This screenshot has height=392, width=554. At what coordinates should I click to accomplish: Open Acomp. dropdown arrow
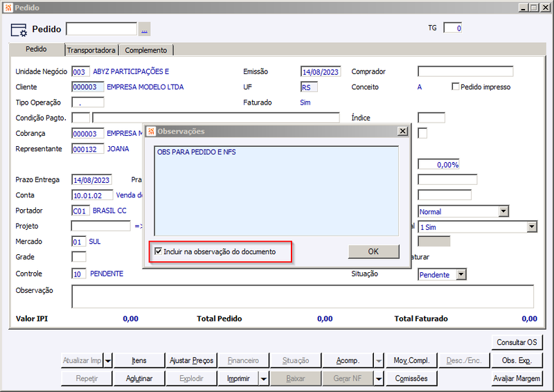(378, 361)
